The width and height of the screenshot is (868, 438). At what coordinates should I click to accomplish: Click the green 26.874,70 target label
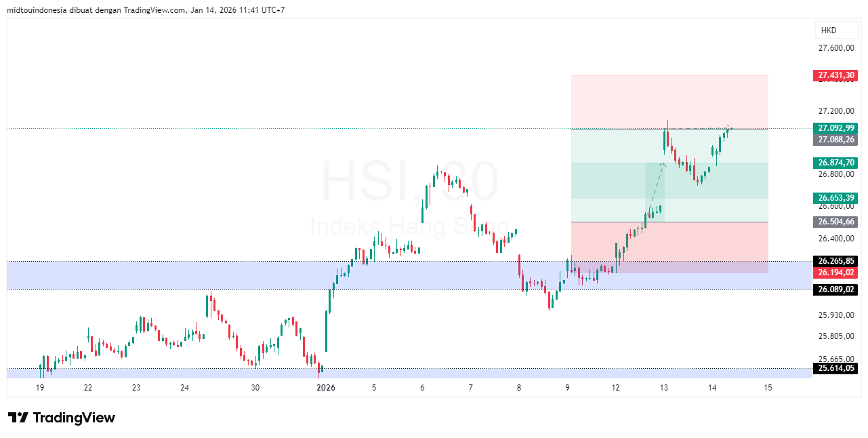[x=835, y=163]
